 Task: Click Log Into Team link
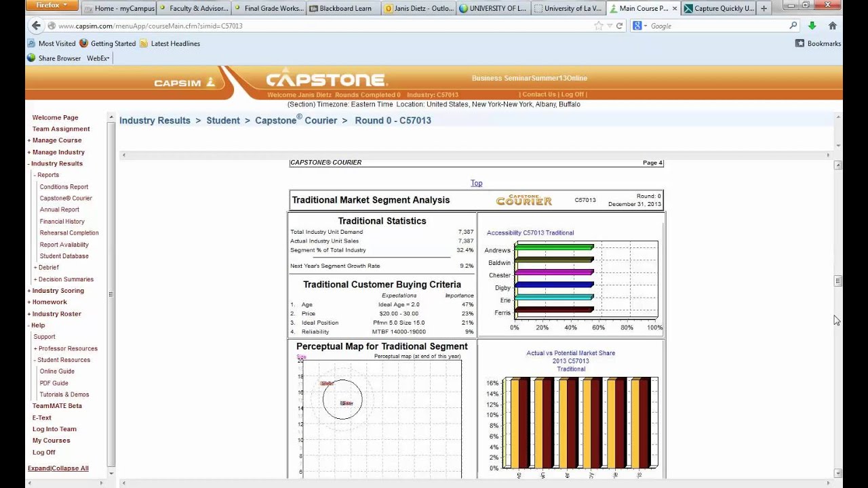pyautogui.click(x=54, y=429)
